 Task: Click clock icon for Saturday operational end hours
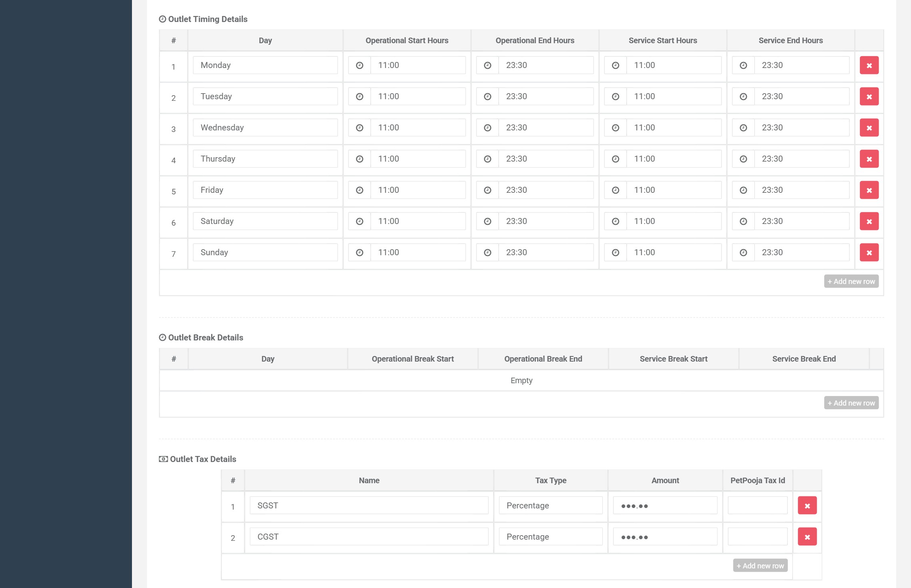[x=487, y=221]
